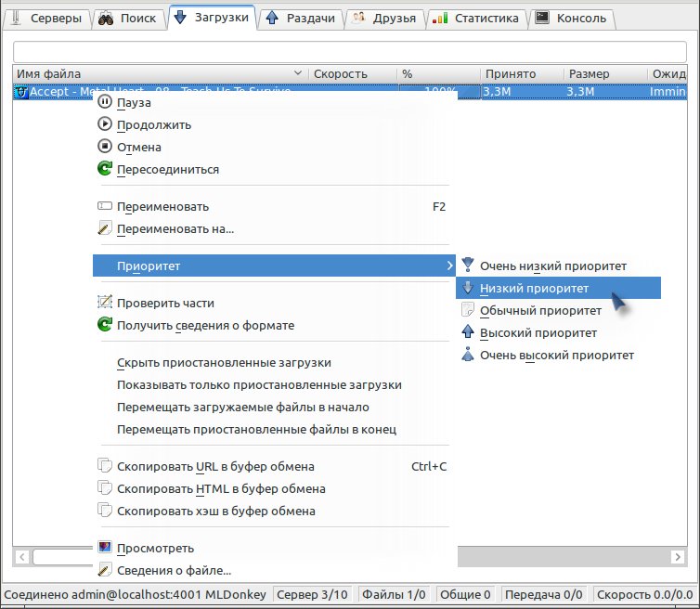This screenshot has width=700, height=609.
Task: Open the Серверы tab
Action: pos(46,19)
